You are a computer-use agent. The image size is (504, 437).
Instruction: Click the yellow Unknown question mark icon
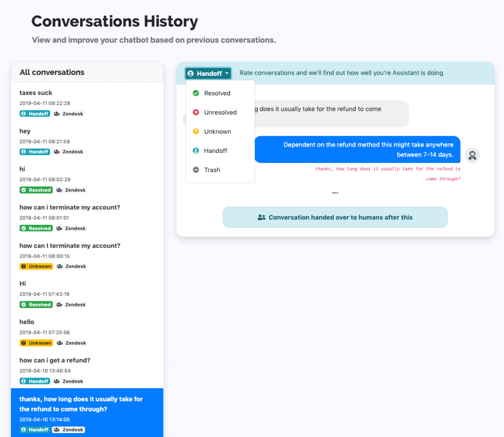coord(195,131)
